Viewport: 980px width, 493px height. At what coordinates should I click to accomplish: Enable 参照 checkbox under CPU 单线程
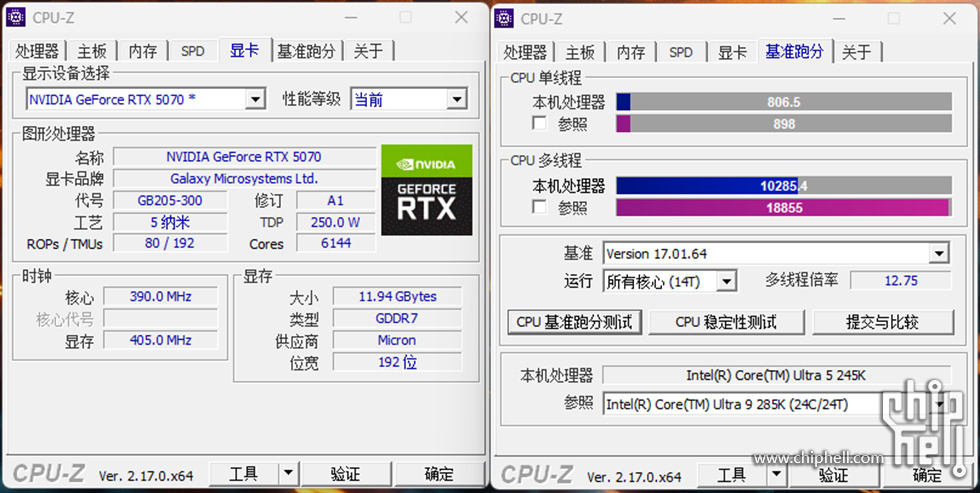tap(539, 123)
